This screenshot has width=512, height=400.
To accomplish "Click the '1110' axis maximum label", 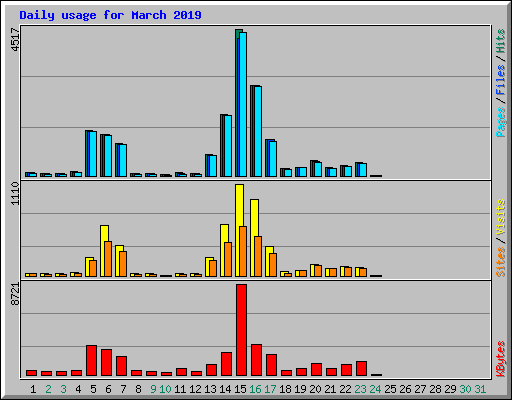I will click(15, 193).
